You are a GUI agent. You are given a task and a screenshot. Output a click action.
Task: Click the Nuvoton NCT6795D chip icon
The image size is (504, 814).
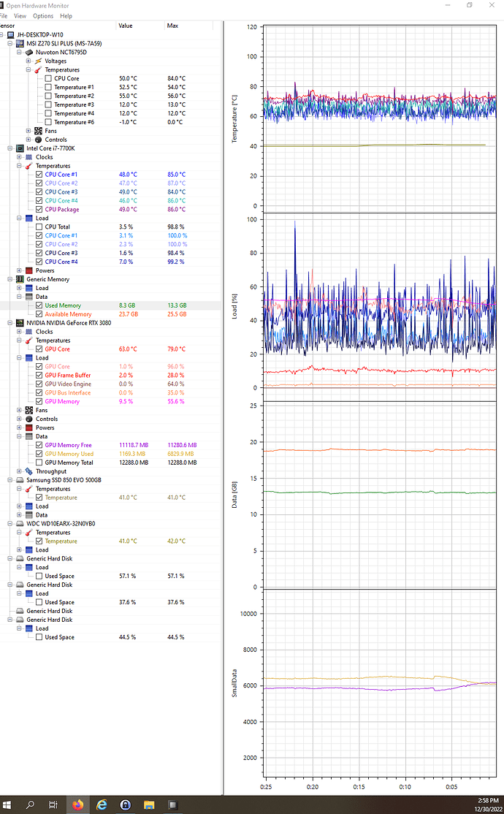pos(29,53)
